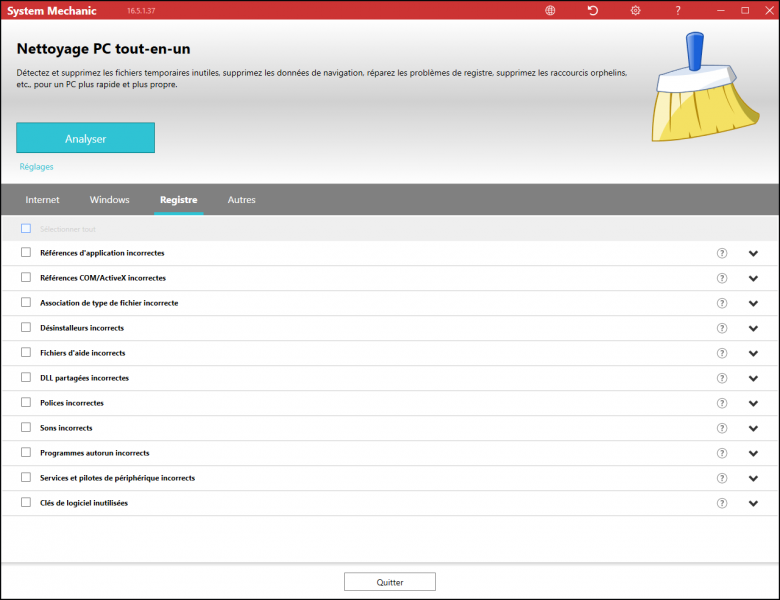Click the undo arrow icon in title bar
780x600 pixels.
[x=593, y=10]
